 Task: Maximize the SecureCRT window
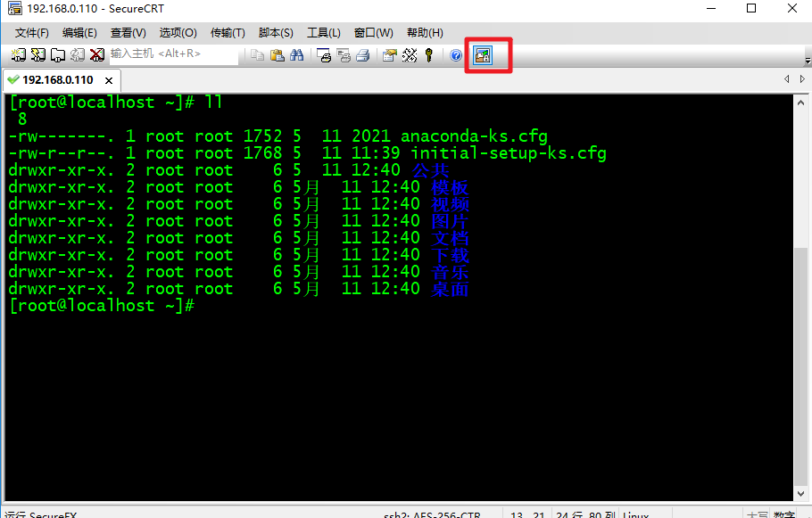pos(751,8)
